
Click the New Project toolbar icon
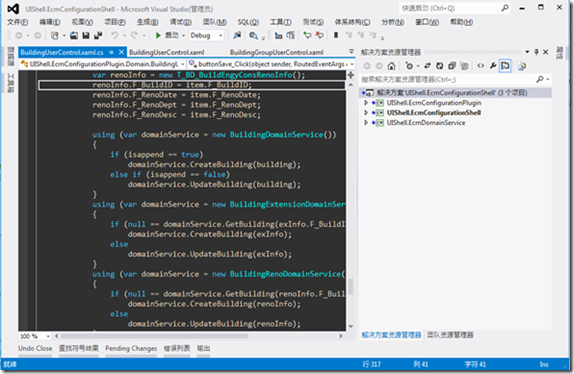(x=55, y=35)
